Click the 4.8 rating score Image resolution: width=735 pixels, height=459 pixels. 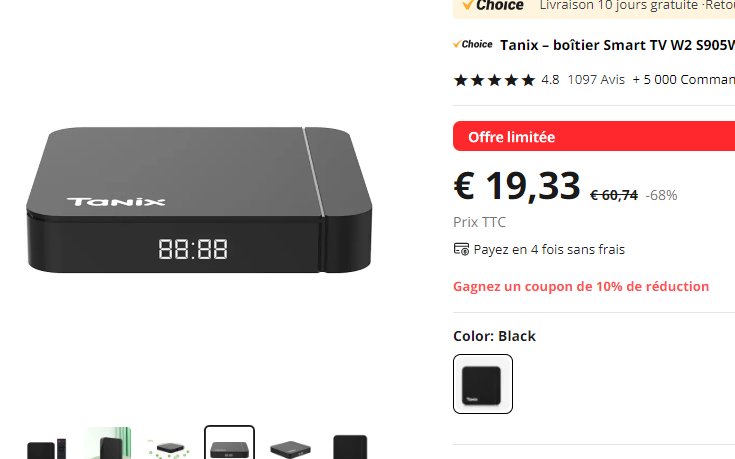click(x=550, y=80)
